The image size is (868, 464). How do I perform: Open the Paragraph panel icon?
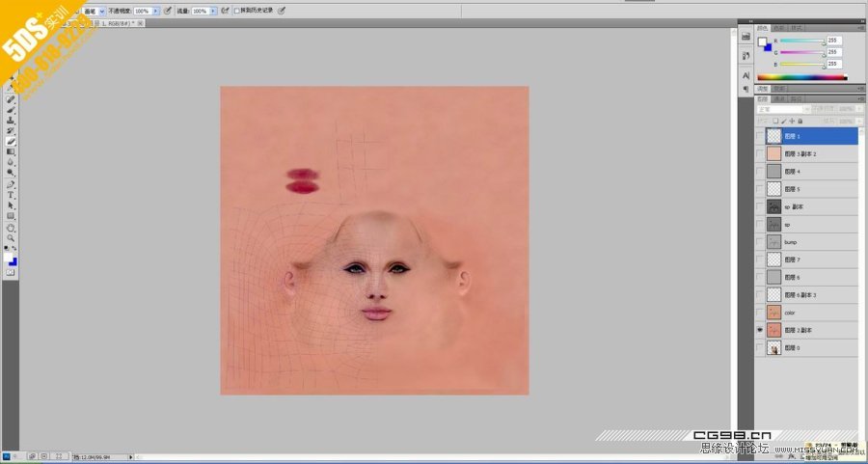tap(746, 89)
